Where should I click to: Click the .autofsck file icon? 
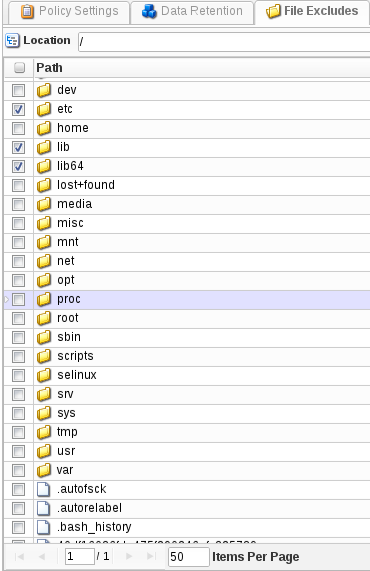pyautogui.click(x=44, y=489)
